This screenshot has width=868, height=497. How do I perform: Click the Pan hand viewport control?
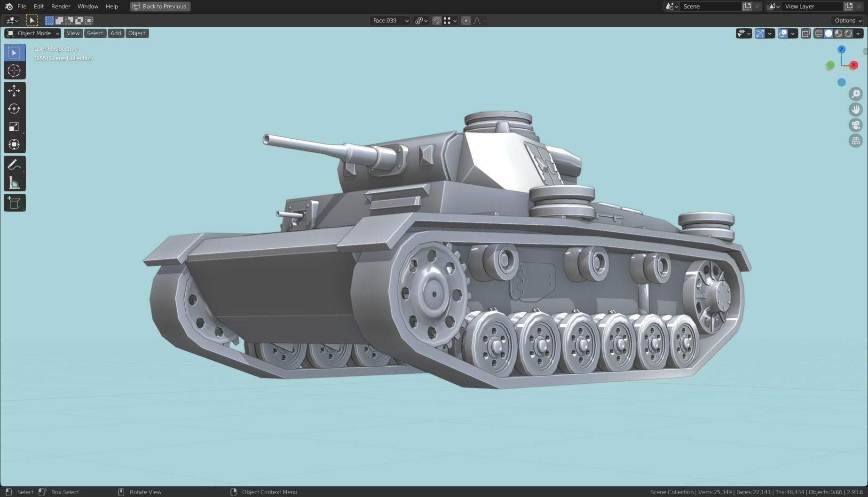856,110
